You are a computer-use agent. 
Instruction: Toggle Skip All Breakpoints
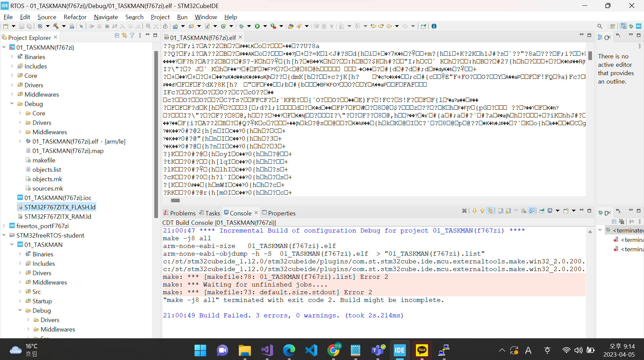coord(81,26)
